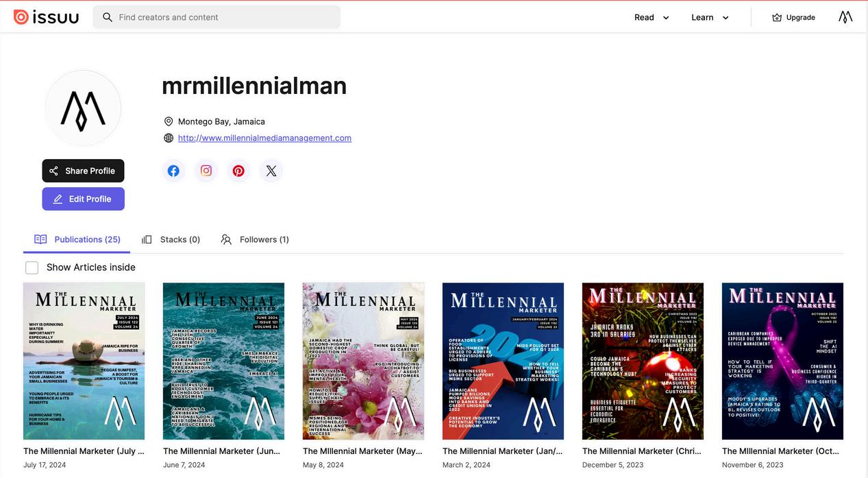Open the October 2023 magazine cover
Viewport: 868px width, 478px height.
782,361
